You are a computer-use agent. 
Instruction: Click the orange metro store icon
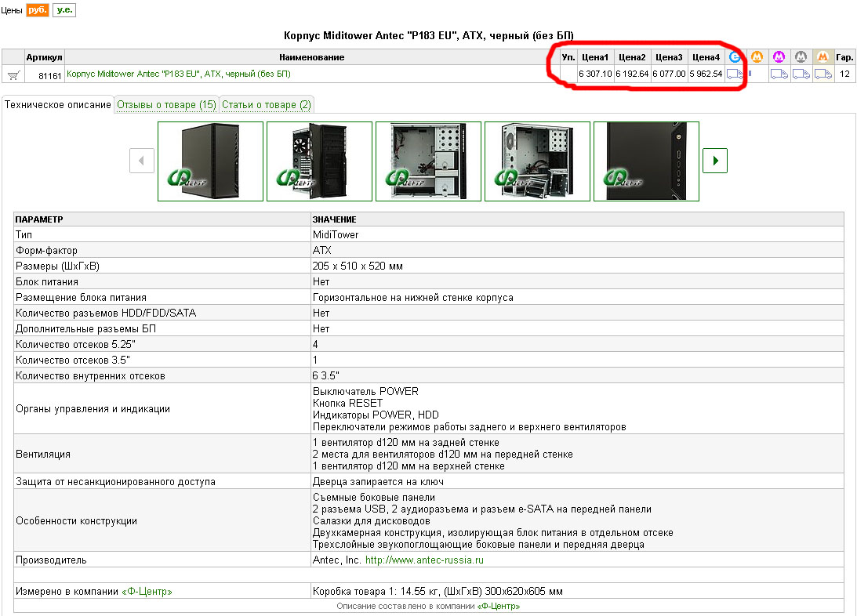tap(757, 56)
